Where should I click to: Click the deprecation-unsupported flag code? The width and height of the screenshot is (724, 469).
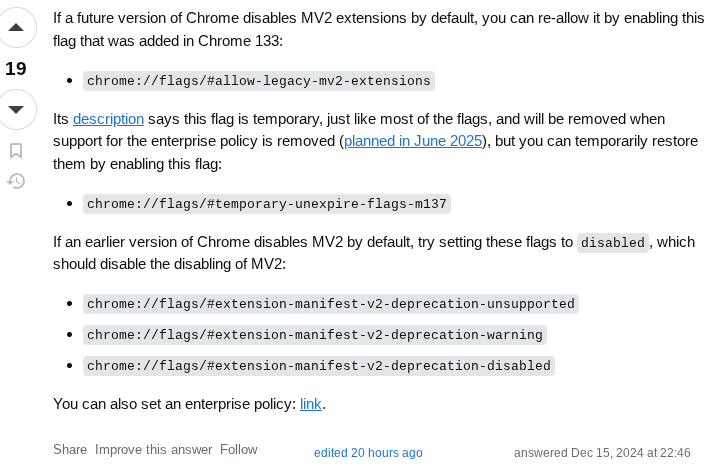click(331, 304)
